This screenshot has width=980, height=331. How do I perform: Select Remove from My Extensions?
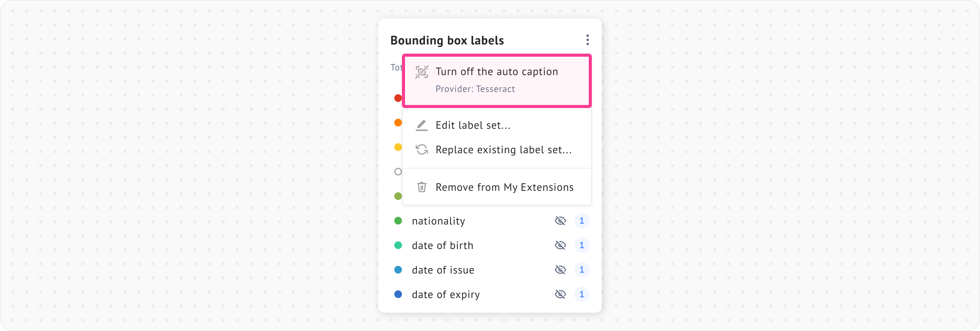(504, 187)
